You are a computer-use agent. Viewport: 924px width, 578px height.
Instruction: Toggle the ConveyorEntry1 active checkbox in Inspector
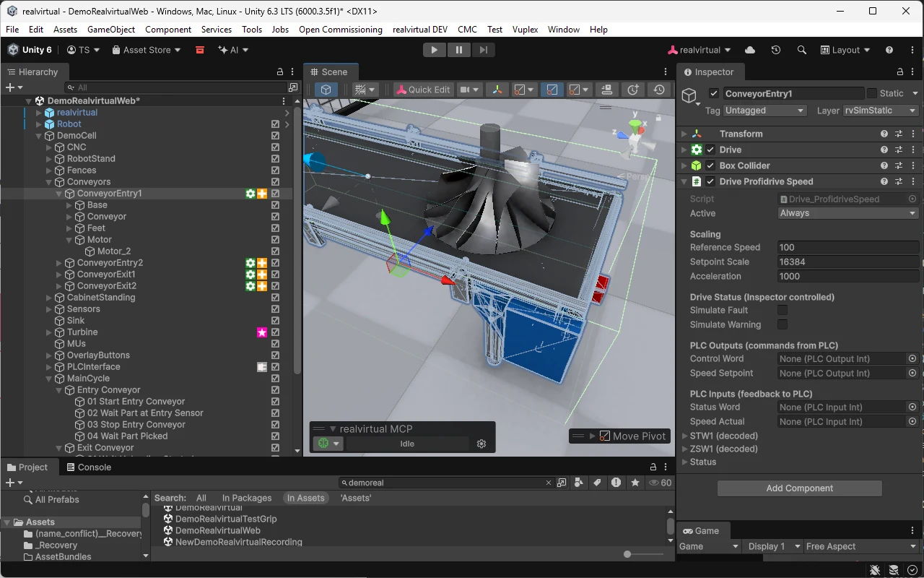714,93
